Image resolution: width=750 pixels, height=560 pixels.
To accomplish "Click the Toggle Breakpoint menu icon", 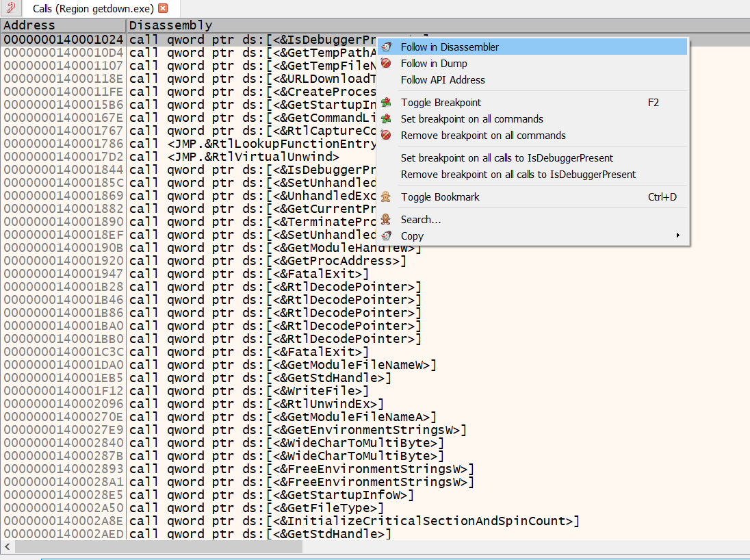I will (387, 103).
